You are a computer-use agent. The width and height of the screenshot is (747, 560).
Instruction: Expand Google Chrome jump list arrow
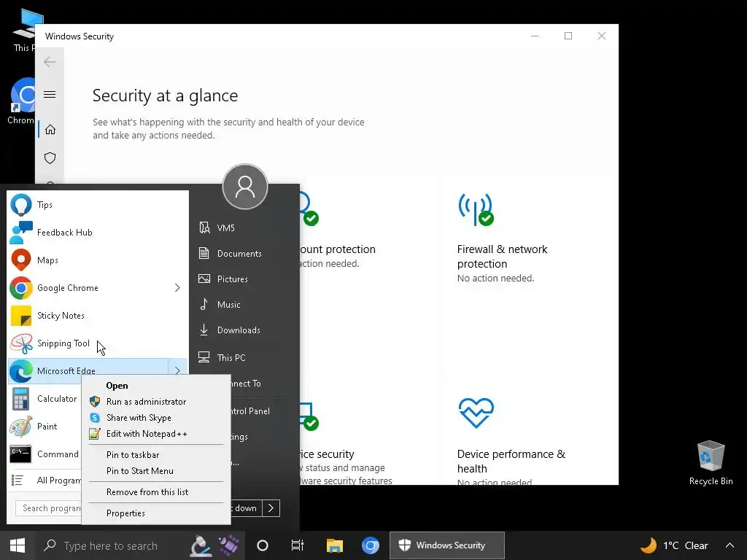[x=177, y=287]
